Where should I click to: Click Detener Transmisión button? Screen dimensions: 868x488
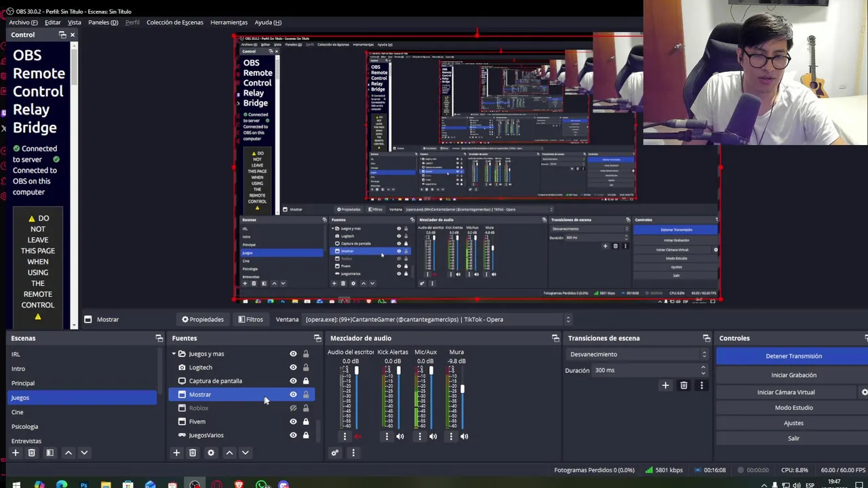(x=793, y=356)
